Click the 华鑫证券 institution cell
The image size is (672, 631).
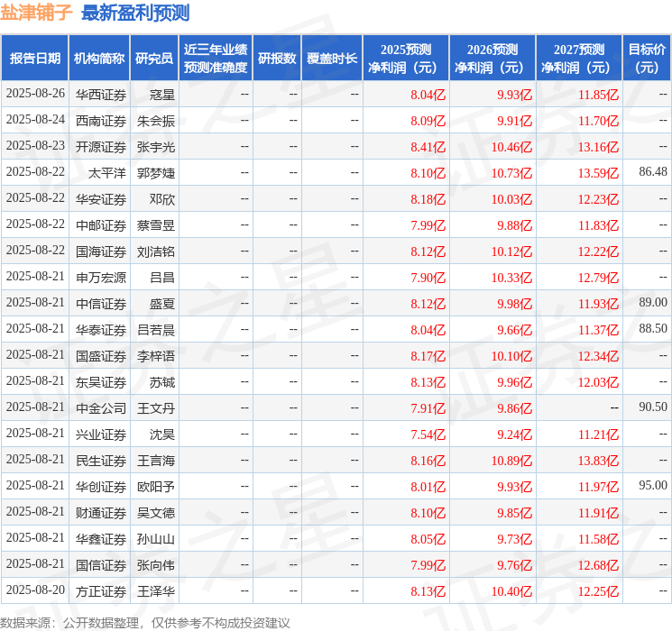[101, 539]
